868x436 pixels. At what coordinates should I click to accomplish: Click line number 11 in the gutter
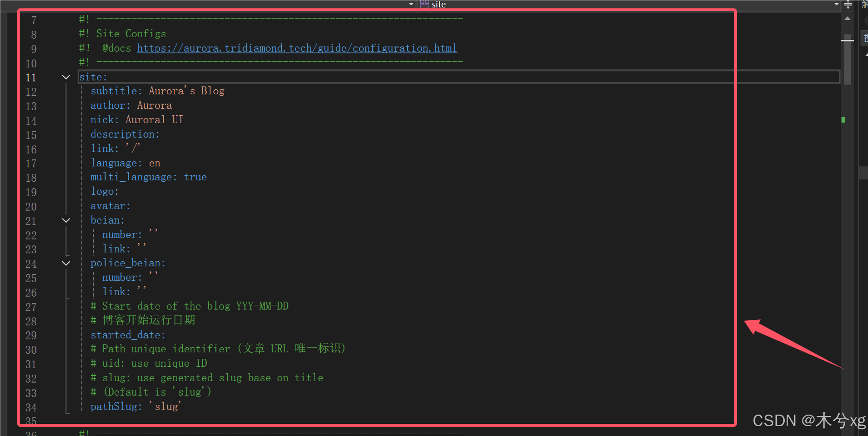(x=31, y=78)
